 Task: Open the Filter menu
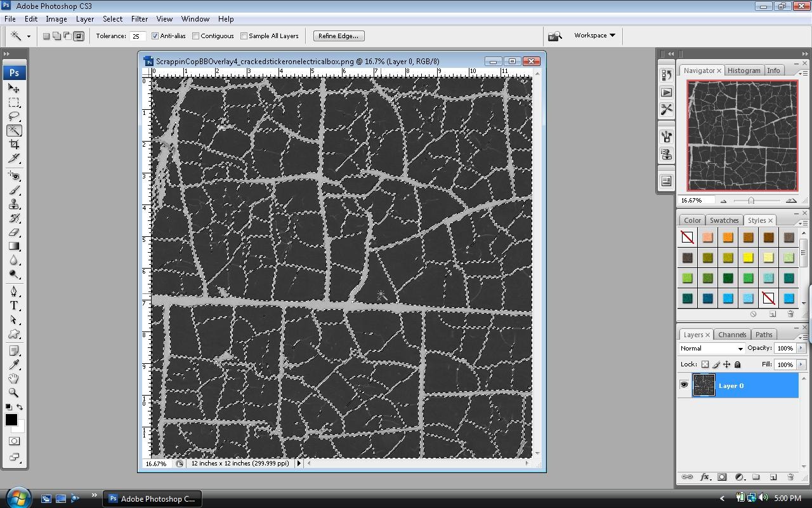point(139,19)
